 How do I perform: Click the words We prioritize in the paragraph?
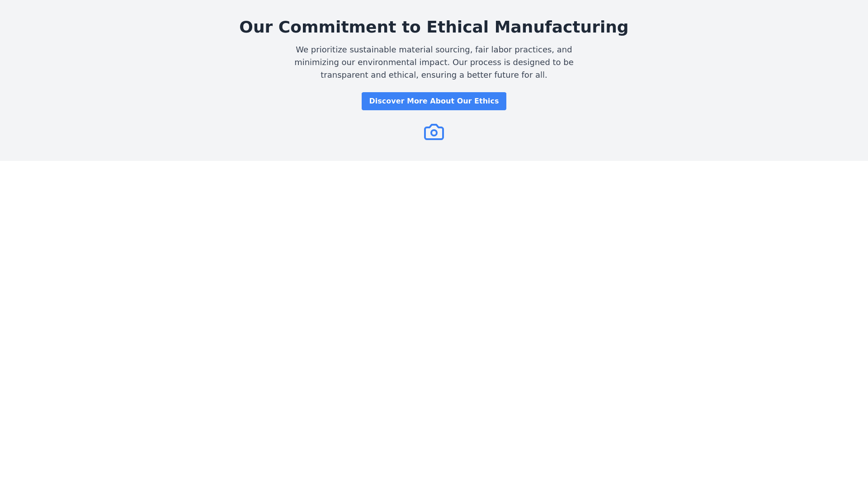pyautogui.click(x=321, y=50)
